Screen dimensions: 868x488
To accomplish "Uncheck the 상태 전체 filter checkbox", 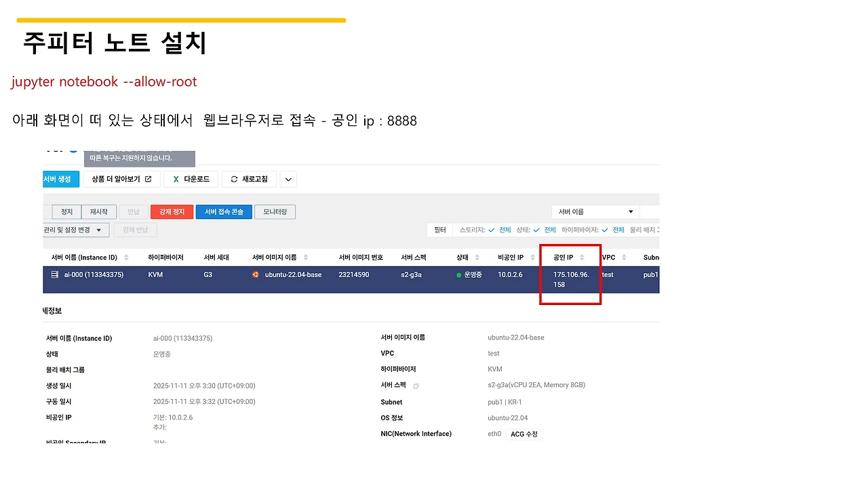I will 535,230.
